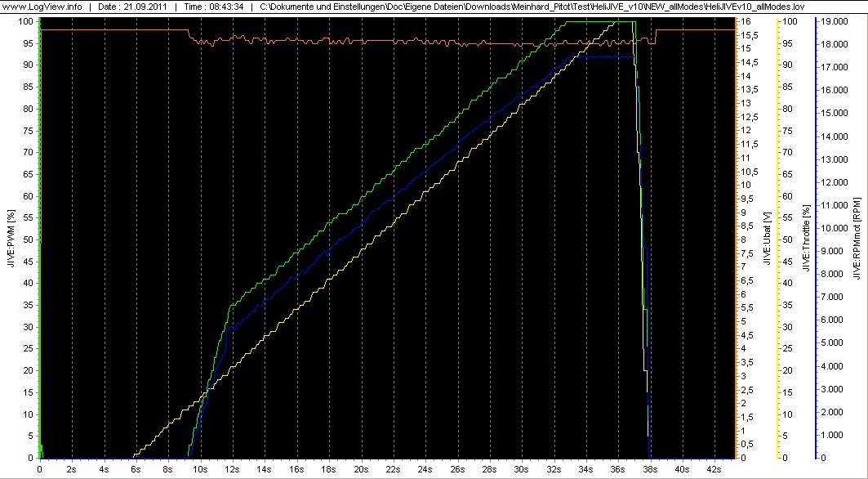
Task: Select the JIVE:PWM [%] axis label
Action: 11,239
